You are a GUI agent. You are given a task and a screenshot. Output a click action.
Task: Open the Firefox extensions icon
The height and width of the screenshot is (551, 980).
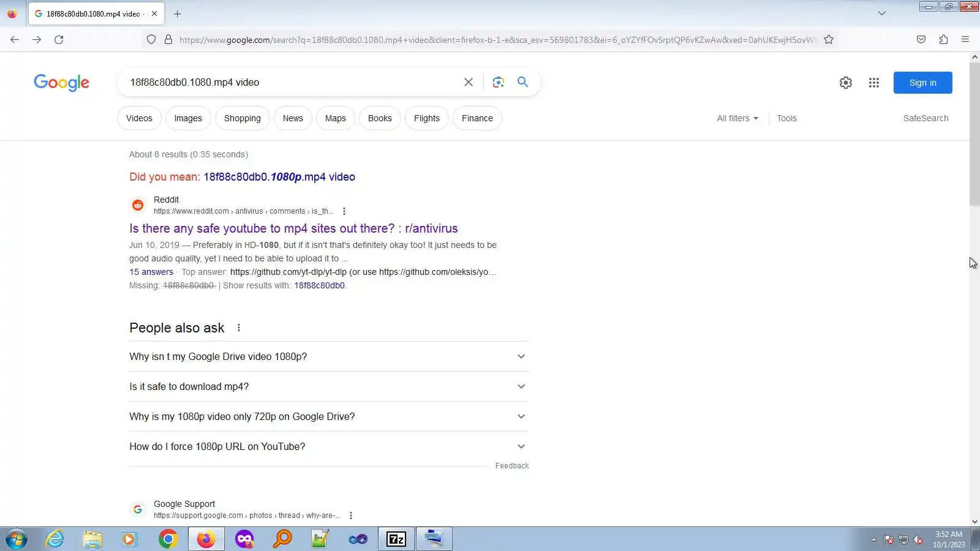[x=943, y=40]
